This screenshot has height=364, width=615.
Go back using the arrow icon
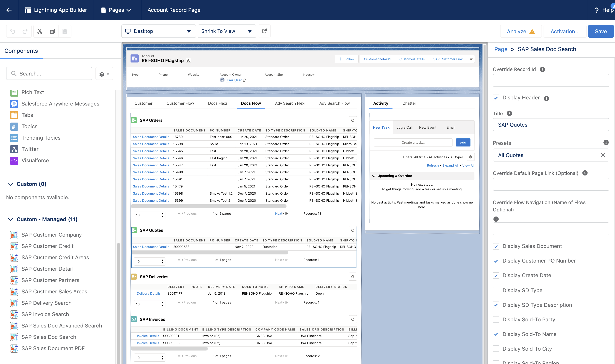pos(9,10)
